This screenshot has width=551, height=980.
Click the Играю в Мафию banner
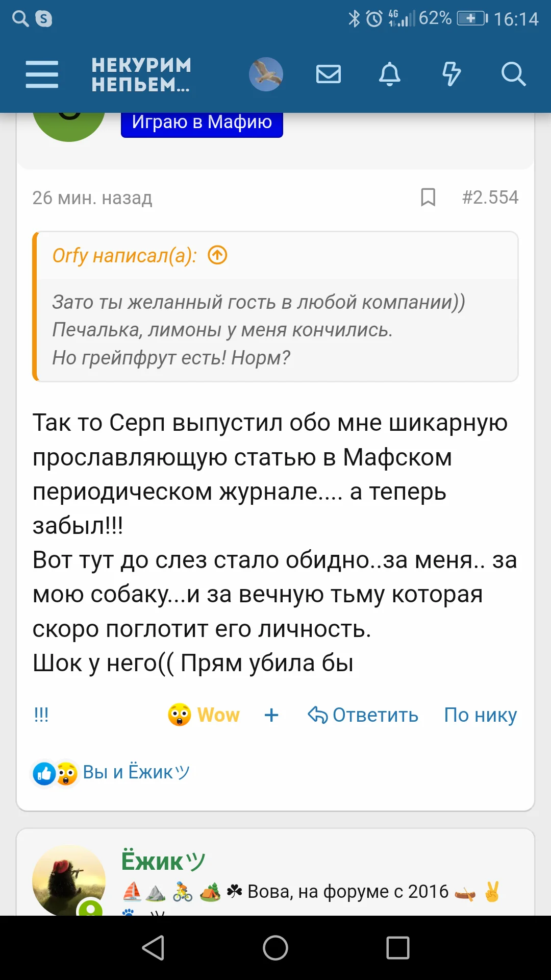[202, 124]
